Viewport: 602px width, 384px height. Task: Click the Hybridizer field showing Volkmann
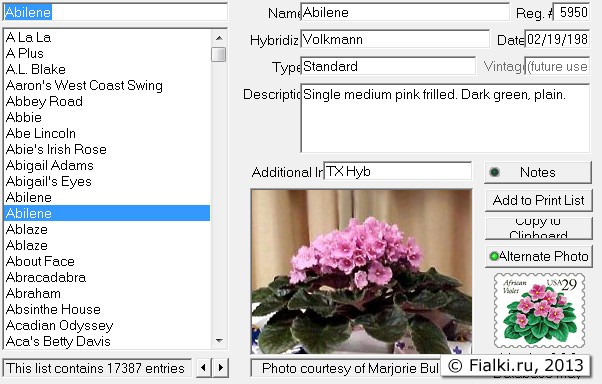(395, 40)
